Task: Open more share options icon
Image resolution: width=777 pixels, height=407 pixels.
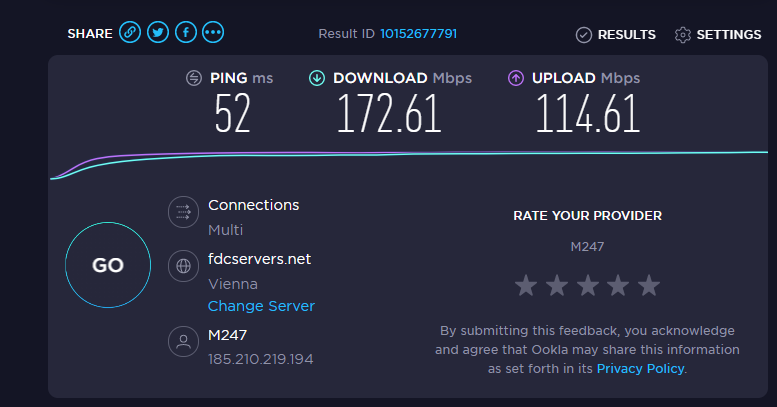Action: pyautogui.click(x=213, y=33)
